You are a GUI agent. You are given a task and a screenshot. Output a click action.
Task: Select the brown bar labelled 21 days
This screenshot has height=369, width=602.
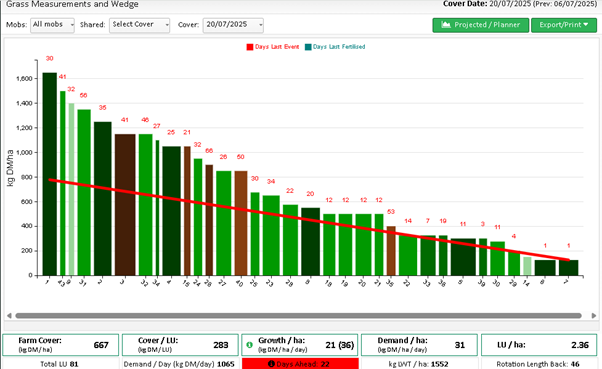[187, 211]
